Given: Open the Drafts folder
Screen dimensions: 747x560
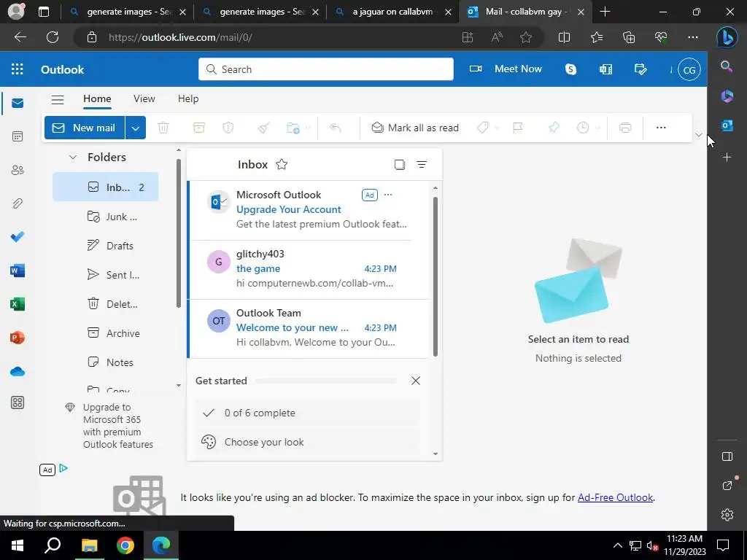Looking at the screenshot, I should point(105,246).
